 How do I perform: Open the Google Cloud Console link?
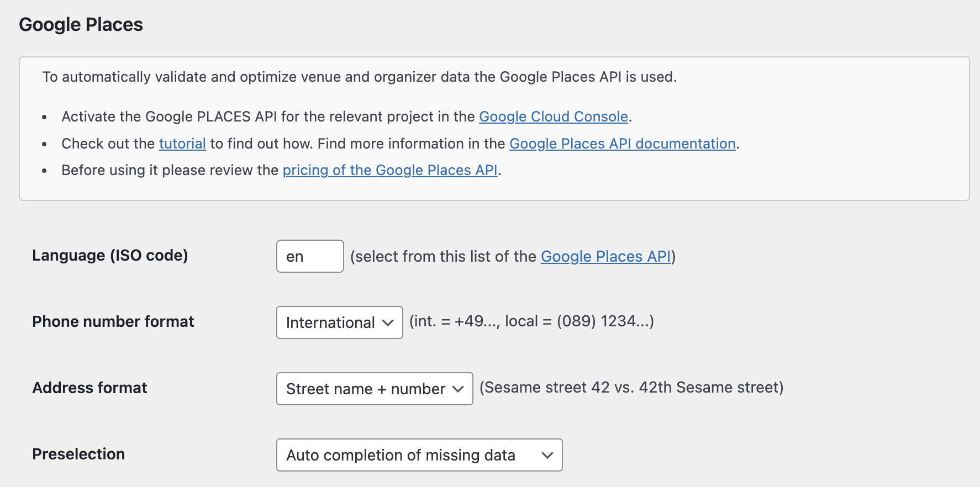click(554, 117)
